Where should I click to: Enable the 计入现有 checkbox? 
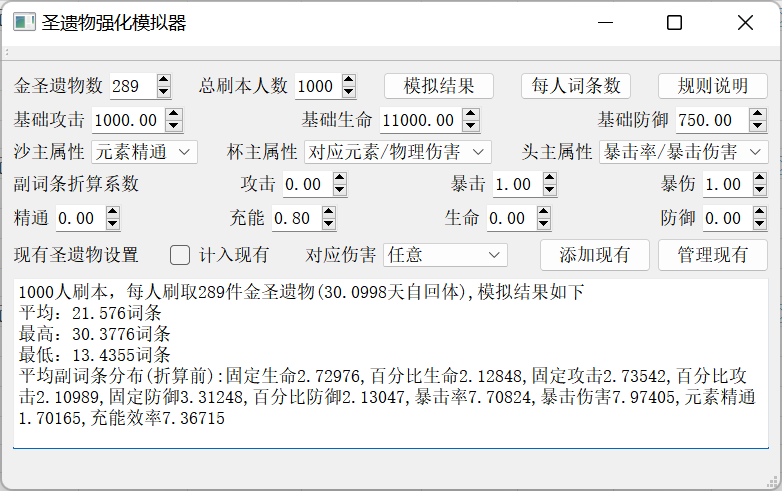180,255
